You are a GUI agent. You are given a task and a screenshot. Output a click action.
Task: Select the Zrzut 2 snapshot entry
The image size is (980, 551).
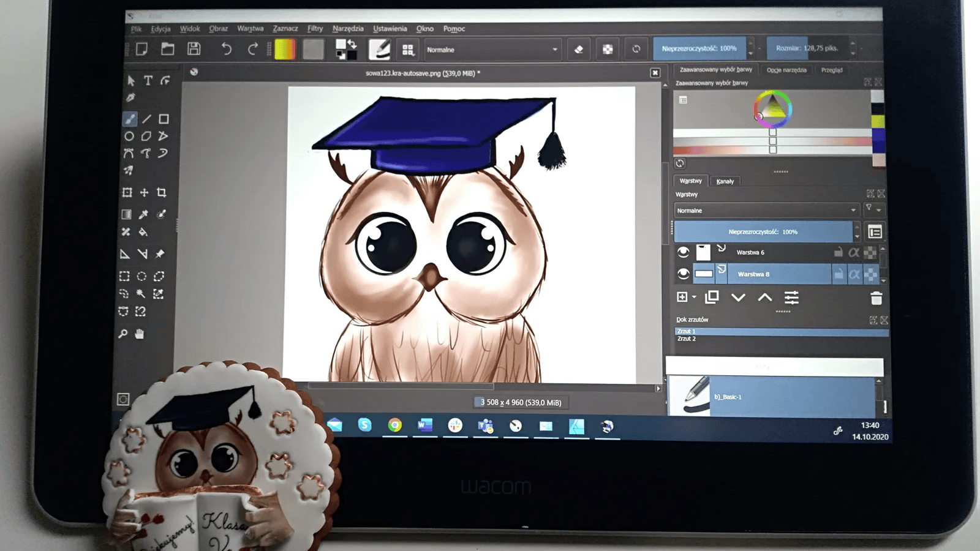click(687, 339)
